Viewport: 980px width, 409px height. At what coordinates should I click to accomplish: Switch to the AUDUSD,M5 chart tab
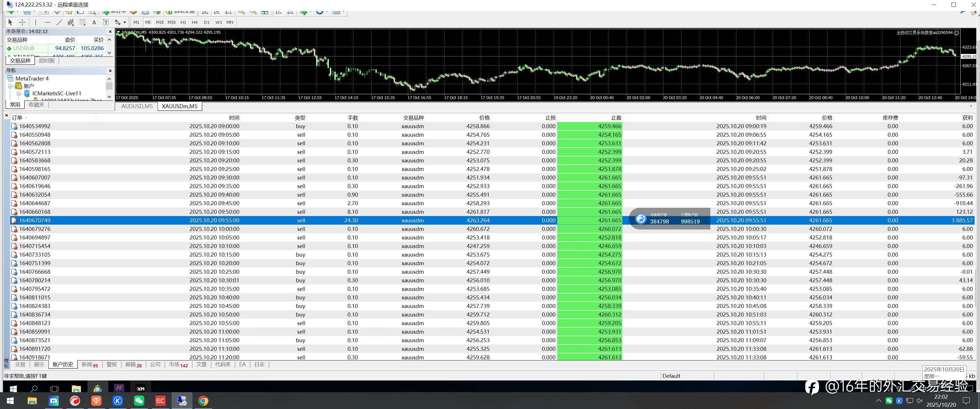137,106
